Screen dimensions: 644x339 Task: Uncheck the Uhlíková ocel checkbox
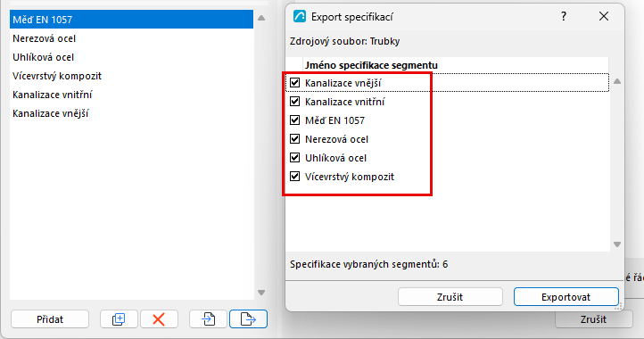click(x=295, y=158)
